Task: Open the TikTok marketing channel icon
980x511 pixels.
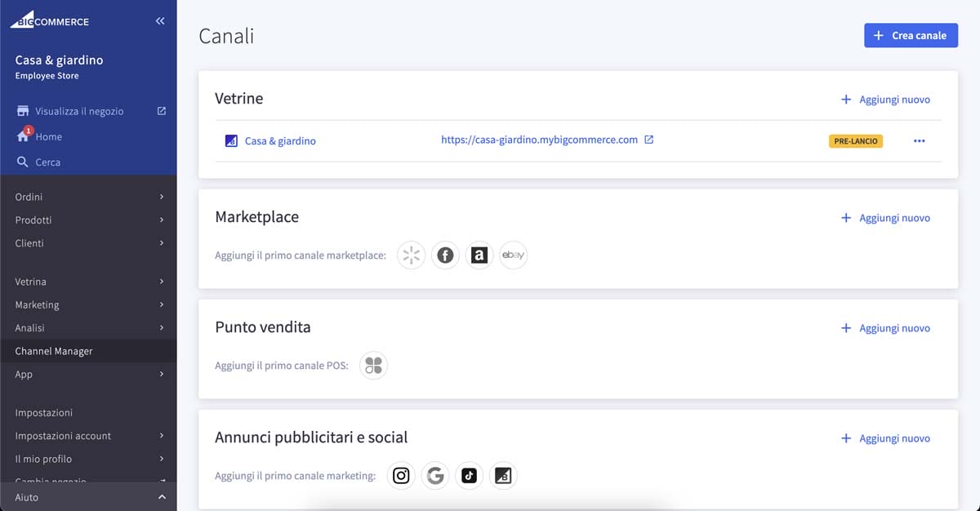Action: click(470, 475)
